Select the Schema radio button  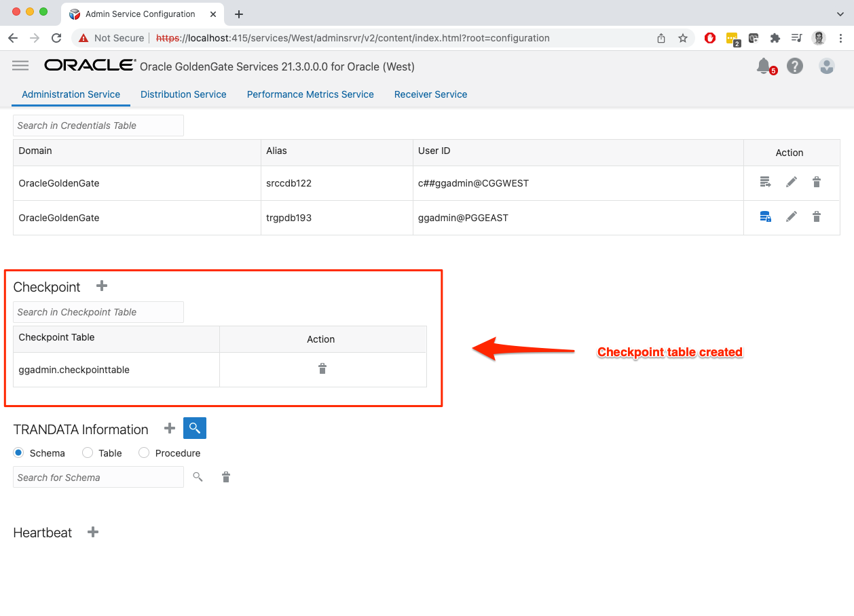click(19, 453)
